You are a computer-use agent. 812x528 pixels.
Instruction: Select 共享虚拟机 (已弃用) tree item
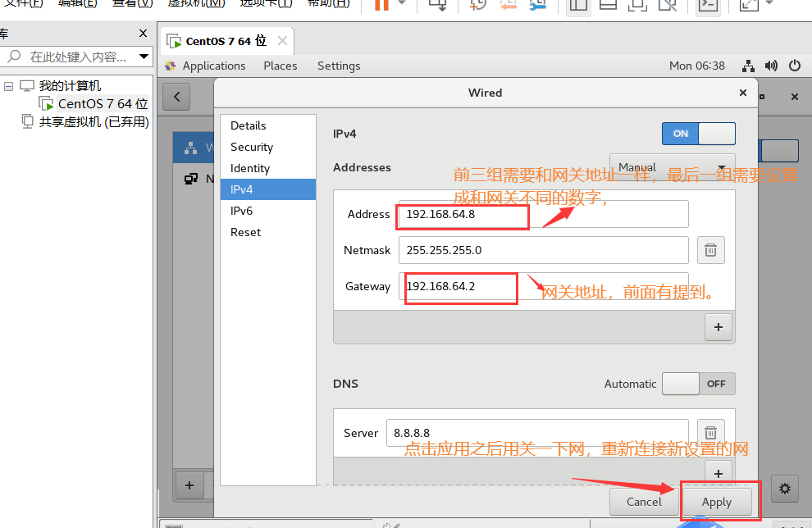[x=94, y=122]
